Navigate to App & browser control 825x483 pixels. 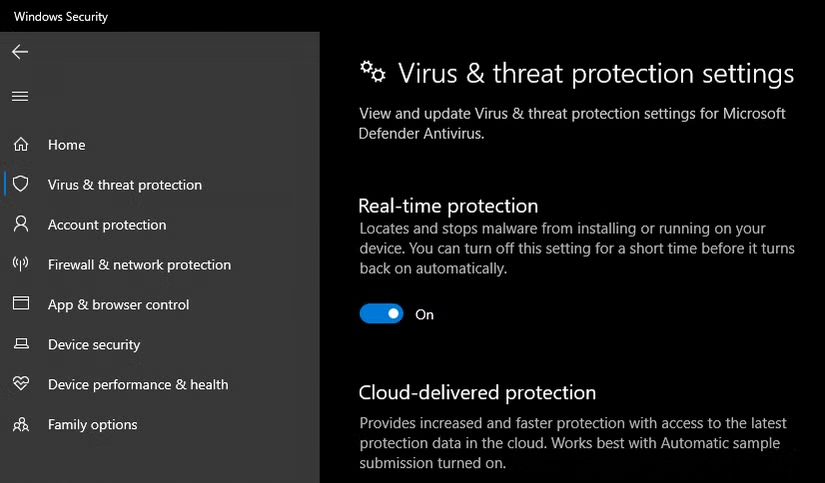118,305
